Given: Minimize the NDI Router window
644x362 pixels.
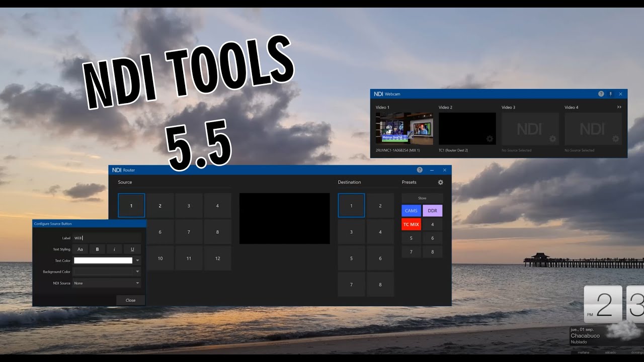Looking at the screenshot, I should pyautogui.click(x=432, y=170).
